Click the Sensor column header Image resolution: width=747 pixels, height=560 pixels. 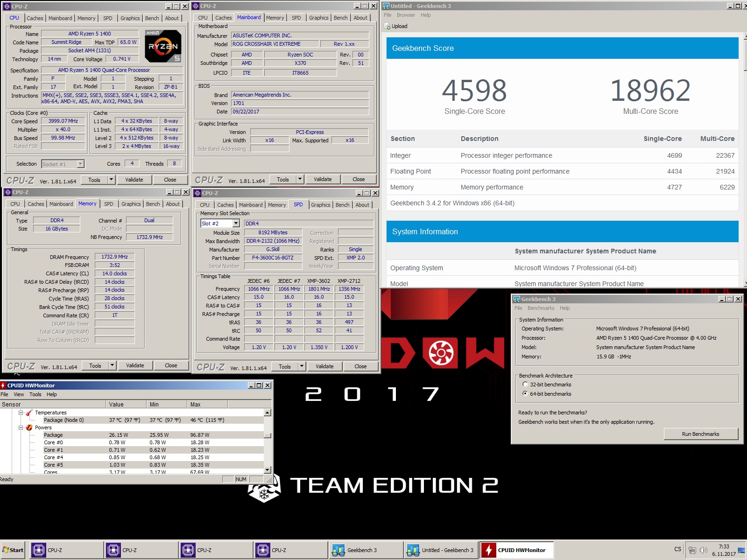[53, 405]
